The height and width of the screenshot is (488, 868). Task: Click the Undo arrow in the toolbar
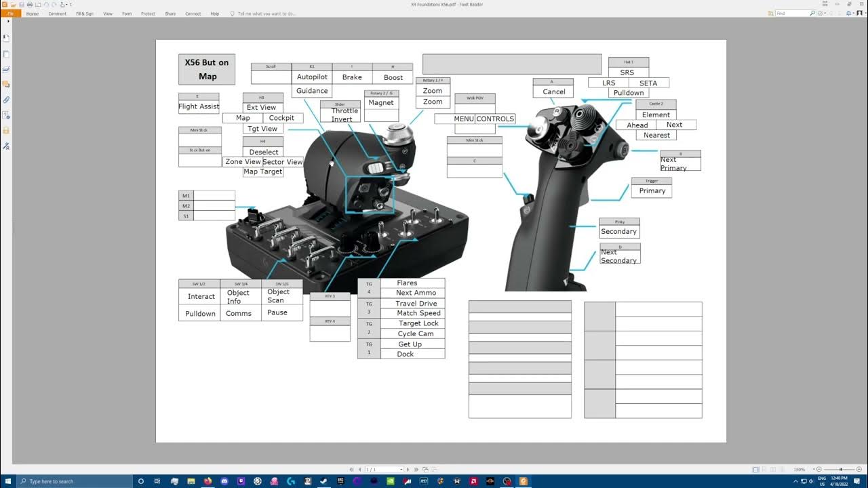click(x=46, y=5)
